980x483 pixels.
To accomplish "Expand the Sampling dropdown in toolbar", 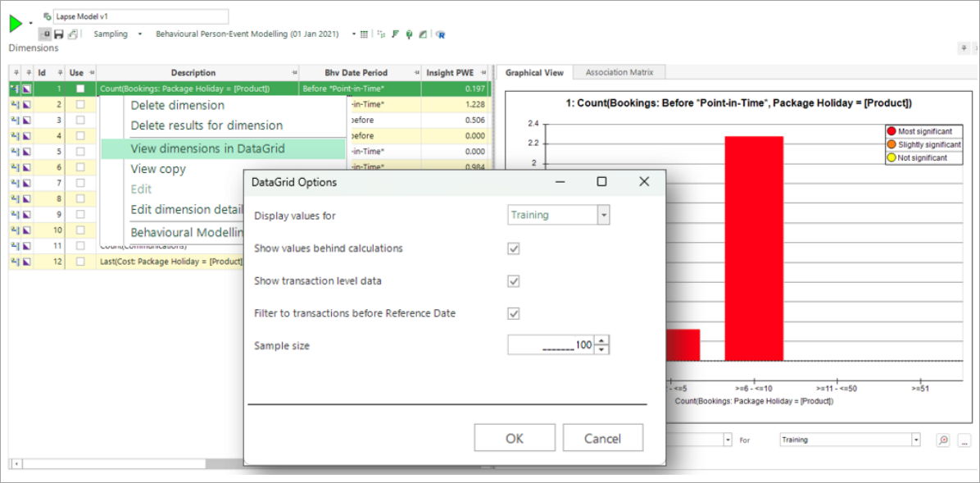I will coord(139,34).
